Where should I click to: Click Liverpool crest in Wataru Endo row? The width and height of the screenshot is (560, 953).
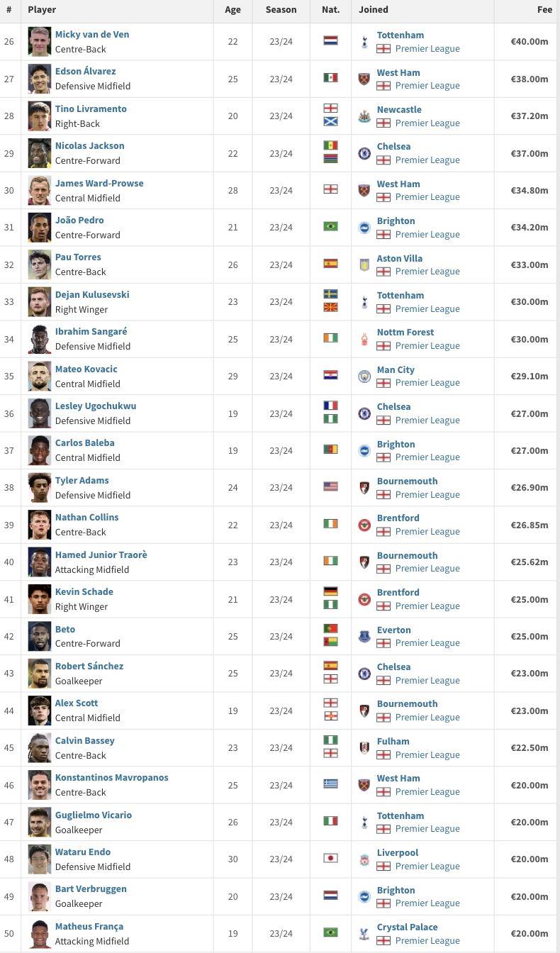click(364, 859)
